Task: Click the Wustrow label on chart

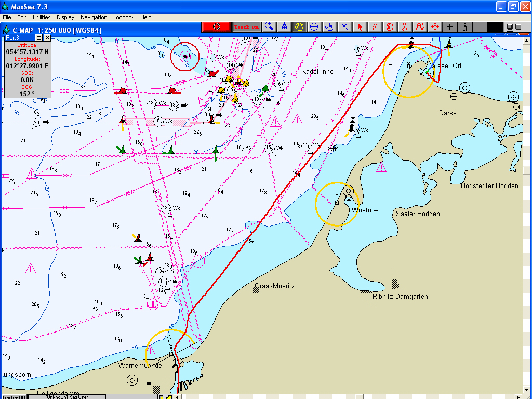Action: 365,210
